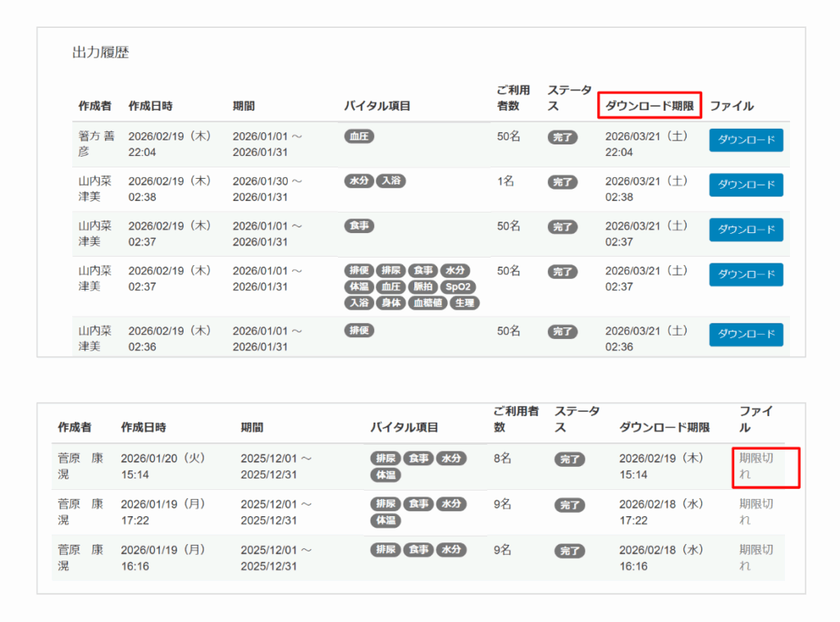Click the 出力履歴 section heading
The image size is (840, 622).
click(x=100, y=53)
